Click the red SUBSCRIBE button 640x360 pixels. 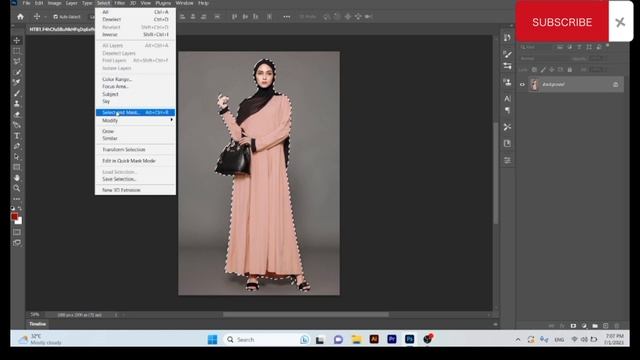(562, 22)
